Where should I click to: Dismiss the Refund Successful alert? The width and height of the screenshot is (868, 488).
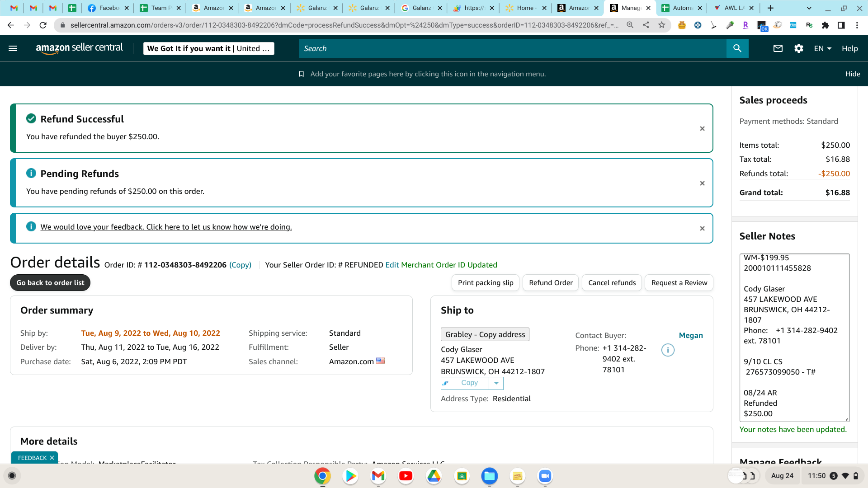pos(702,129)
